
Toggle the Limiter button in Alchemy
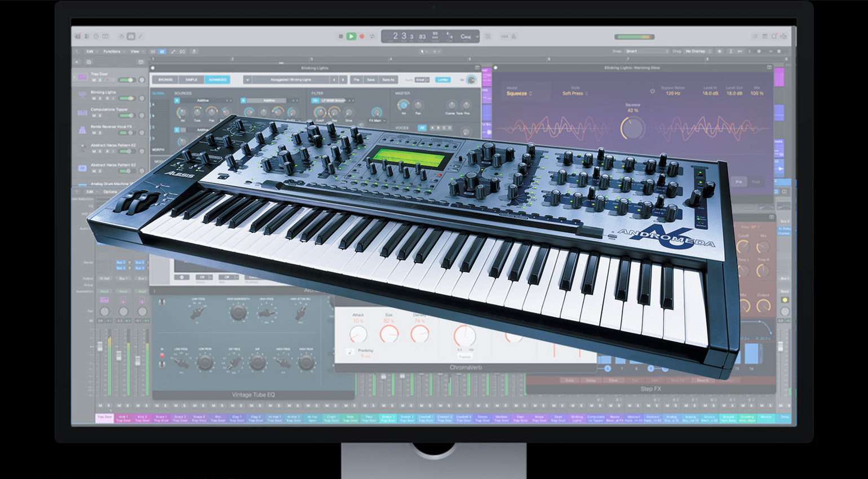[x=443, y=79]
